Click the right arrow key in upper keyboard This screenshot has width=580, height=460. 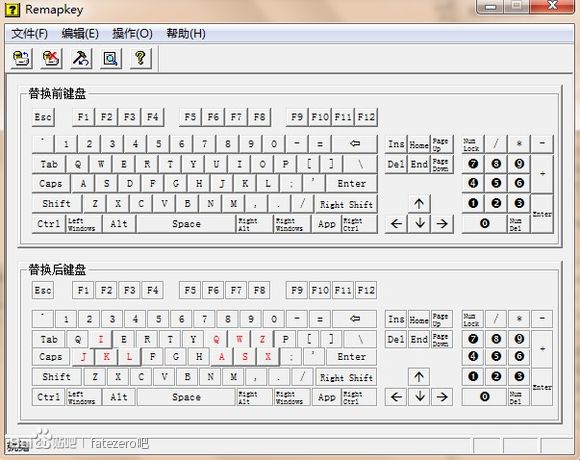(x=442, y=224)
